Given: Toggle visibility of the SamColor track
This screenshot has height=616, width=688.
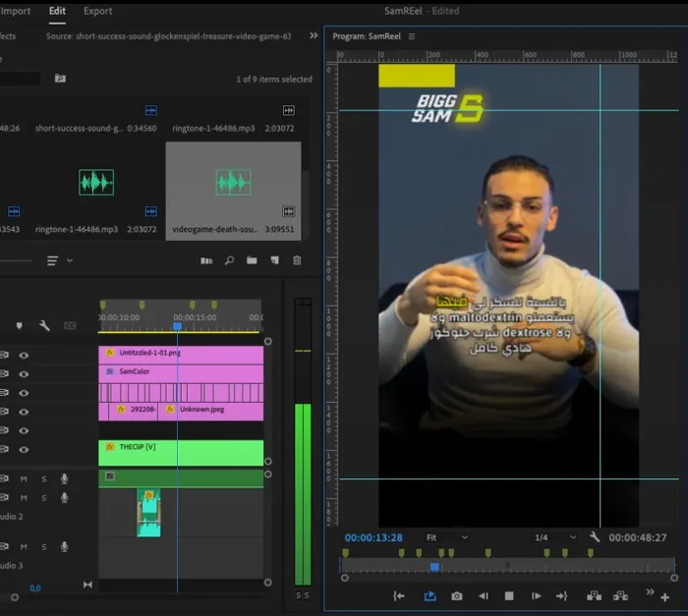Looking at the screenshot, I should tap(24, 373).
